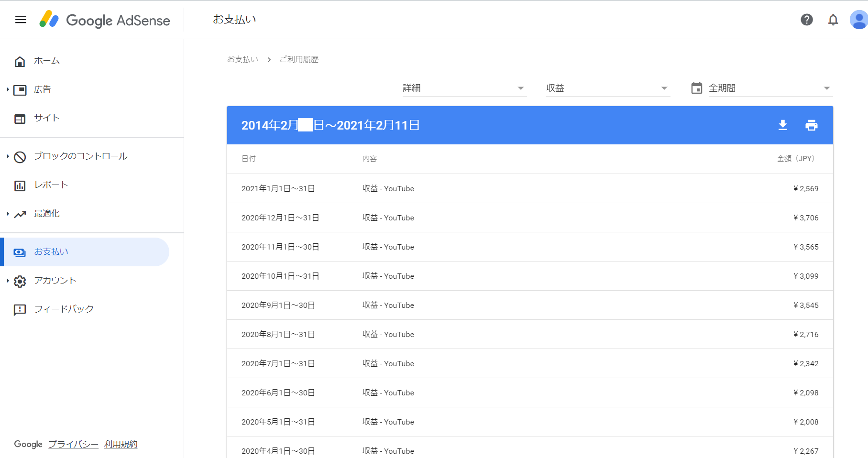This screenshot has width=868, height=458.
Task: Open the 全期間 date range dropdown
Action: (770, 88)
